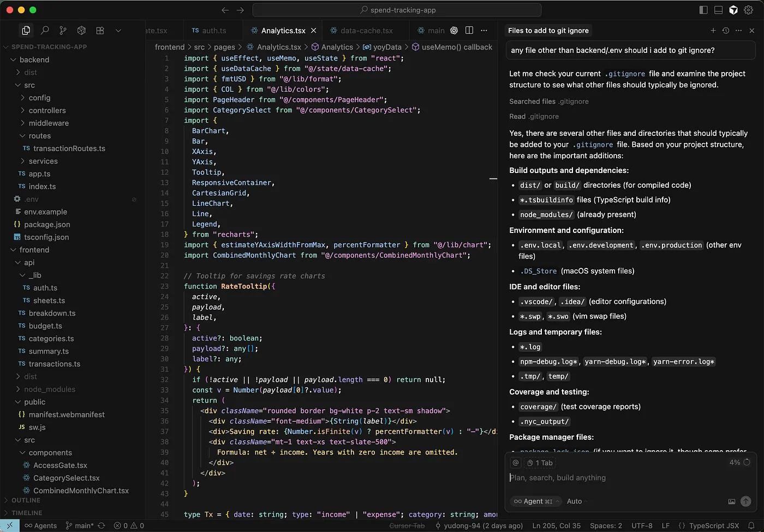Viewport: 764px width, 532px height.
Task: Synchronize changes icon in status bar
Action: tap(101, 525)
